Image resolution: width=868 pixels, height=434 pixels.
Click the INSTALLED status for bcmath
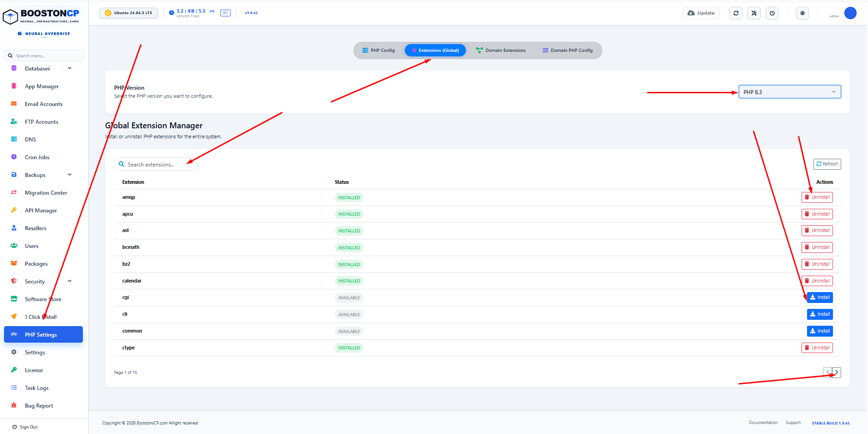[x=349, y=248]
